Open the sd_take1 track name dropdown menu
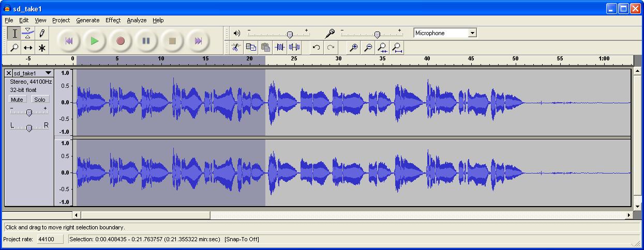The image size is (644, 250). pos(32,73)
